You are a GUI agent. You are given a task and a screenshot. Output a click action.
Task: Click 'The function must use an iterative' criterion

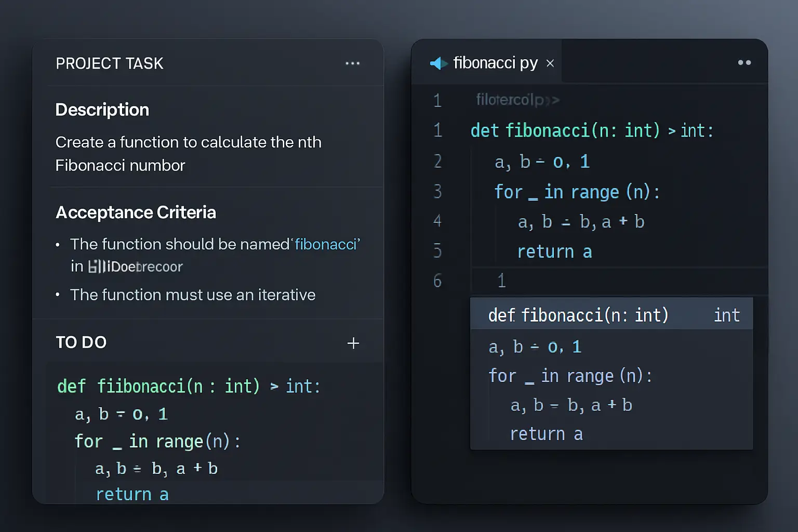193,295
